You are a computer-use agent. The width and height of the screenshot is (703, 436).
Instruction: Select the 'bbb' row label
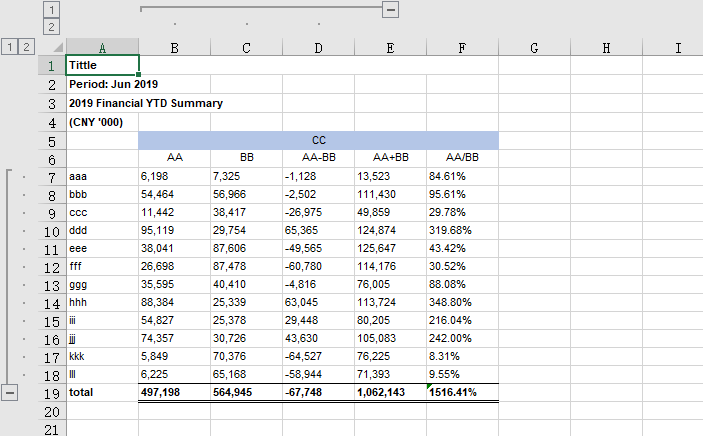coord(102,195)
